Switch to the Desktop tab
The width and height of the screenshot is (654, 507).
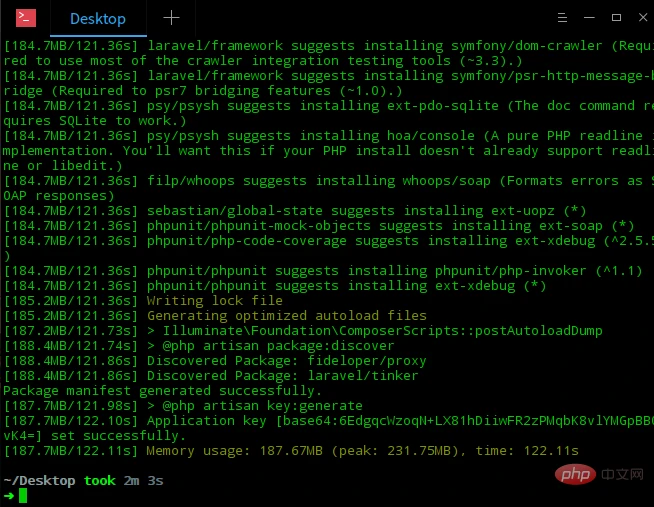pyautogui.click(x=97, y=18)
